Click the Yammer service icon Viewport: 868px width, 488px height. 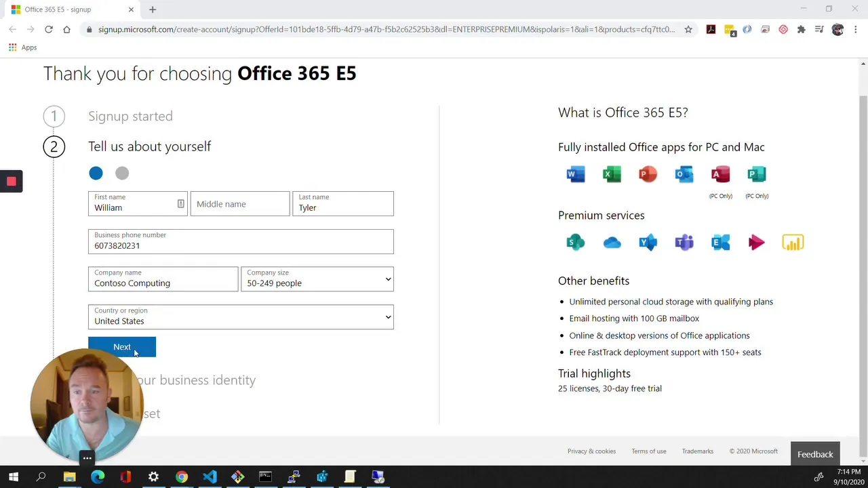(x=648, y=242)
